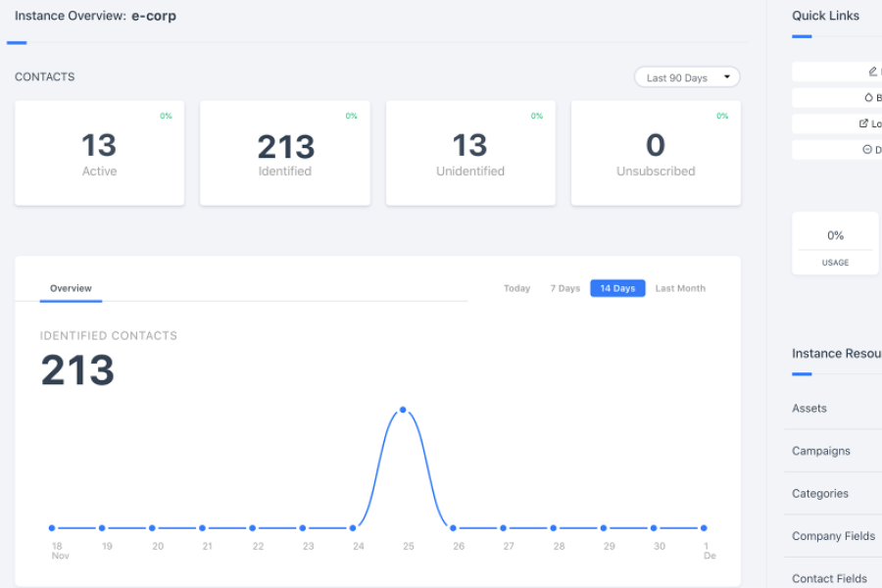Go to Categories in instance resources

coord(820,493)
